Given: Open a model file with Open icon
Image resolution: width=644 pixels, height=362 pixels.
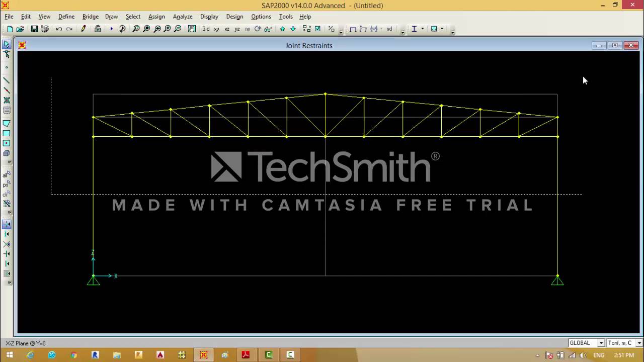Looking at the screenshot, I should click(20, 29).
